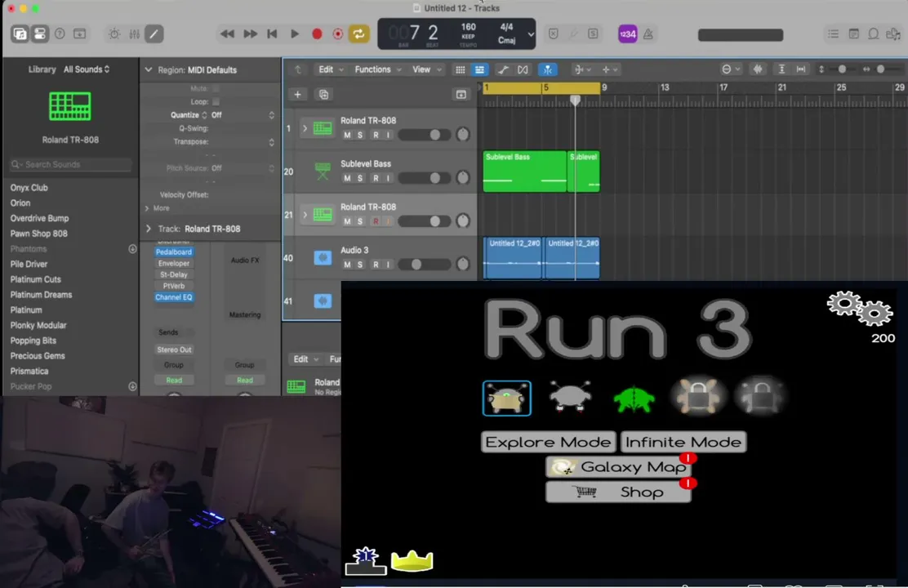Click Explore Mode in Run 3
908x588 pixels.
coord(548,442)
